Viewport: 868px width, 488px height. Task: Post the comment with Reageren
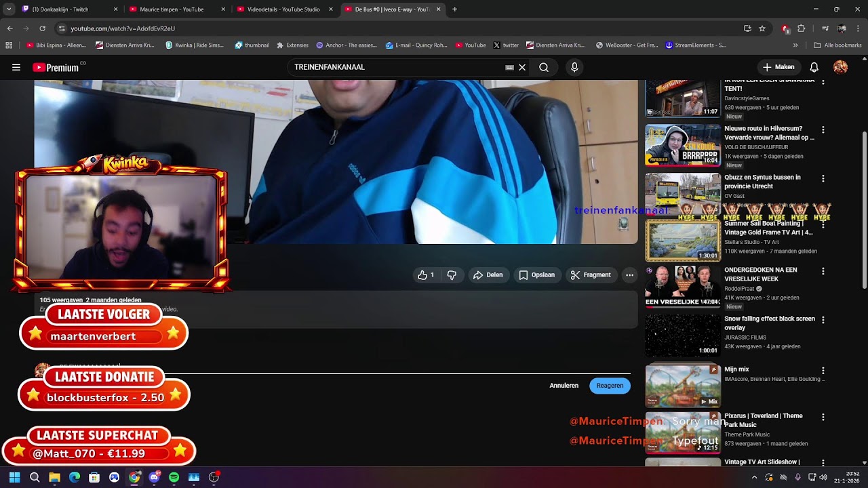pyautogui.click(x=610, y=386)
